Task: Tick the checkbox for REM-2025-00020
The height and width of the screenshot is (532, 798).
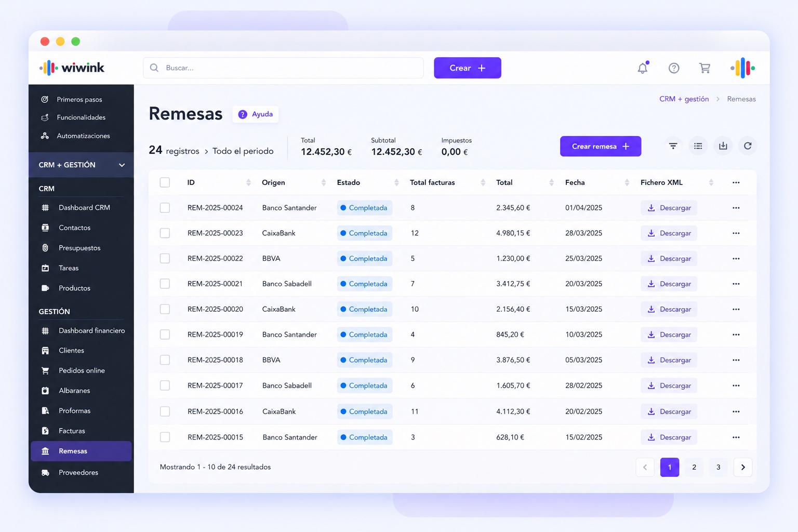Action: point(165,309)
